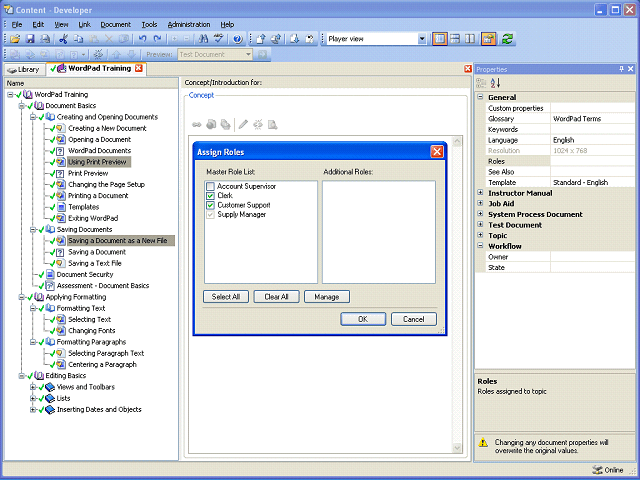Viewport: 640px width, 480px height.
Task: Select Printing a Document in tree
Action: 98,195
